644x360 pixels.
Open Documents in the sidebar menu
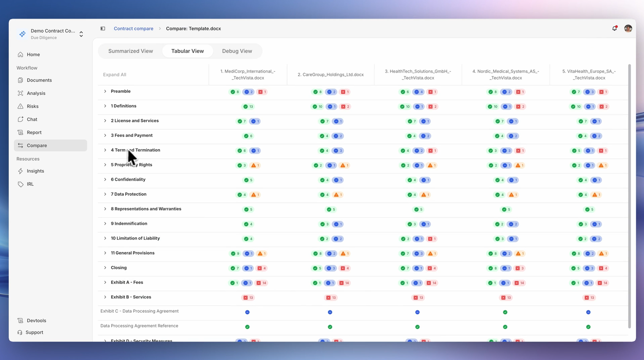pyautogui.click(x=50, y=80)
